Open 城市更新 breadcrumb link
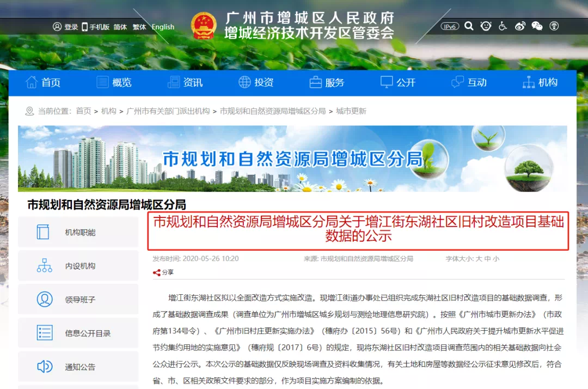The width and height of the screenshot is (588, 389). tap(351, 111)
